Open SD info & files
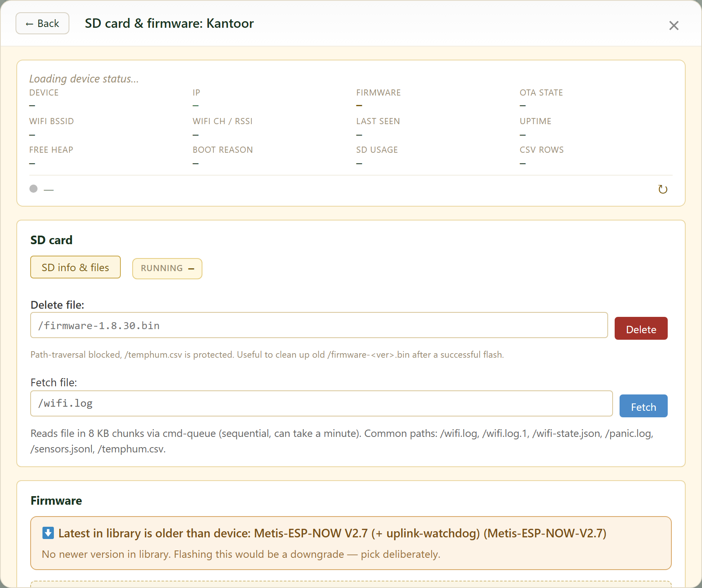This screenshot has height=588, width=702. pyautogui.click(x=76, y=267)
